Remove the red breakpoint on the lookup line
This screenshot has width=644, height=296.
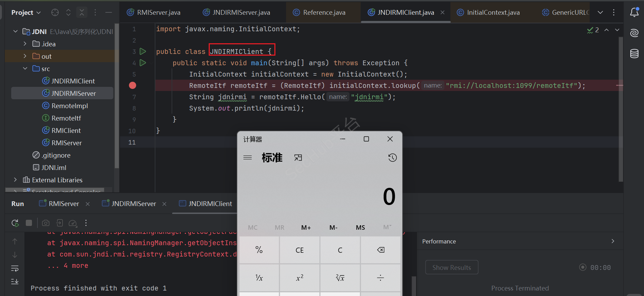click(132, 86)
